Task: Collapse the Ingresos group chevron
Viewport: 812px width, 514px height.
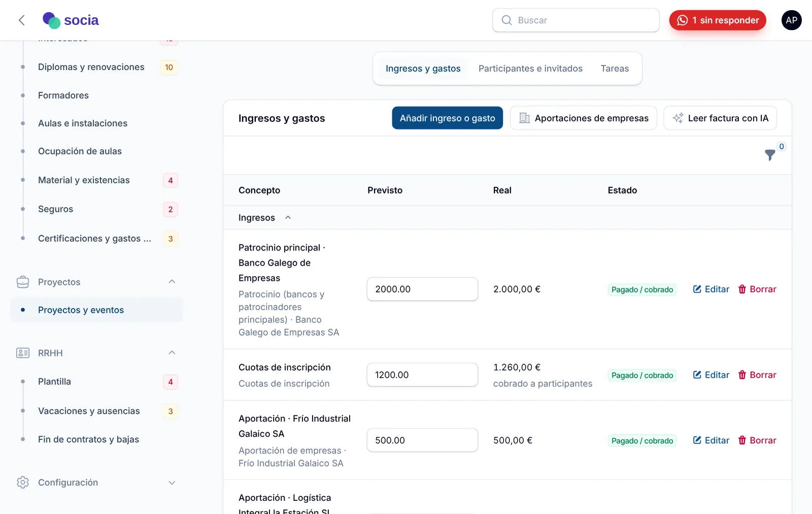Action: click(288, 217)
